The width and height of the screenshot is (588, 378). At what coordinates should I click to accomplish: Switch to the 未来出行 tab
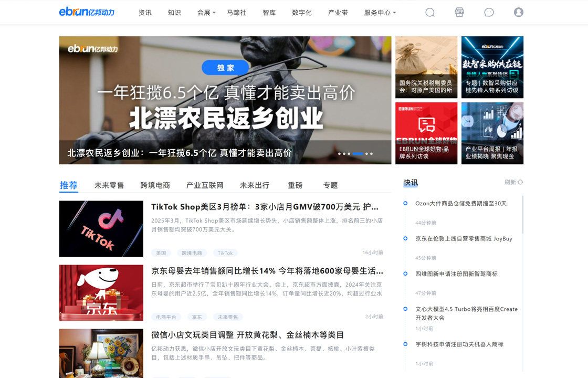pyautogui.click(x=255, y=185)
